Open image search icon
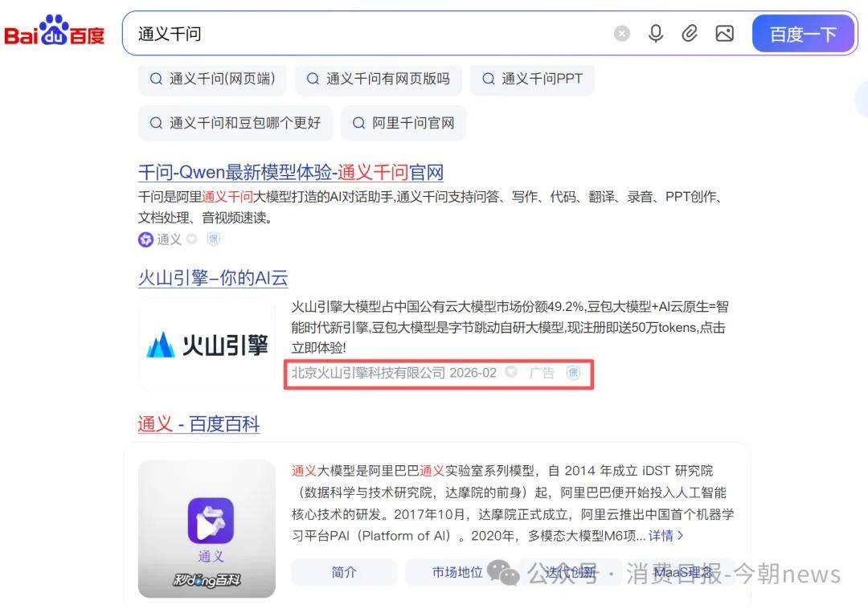Viewport: 868px width, 609px height. tap(725, 34)
